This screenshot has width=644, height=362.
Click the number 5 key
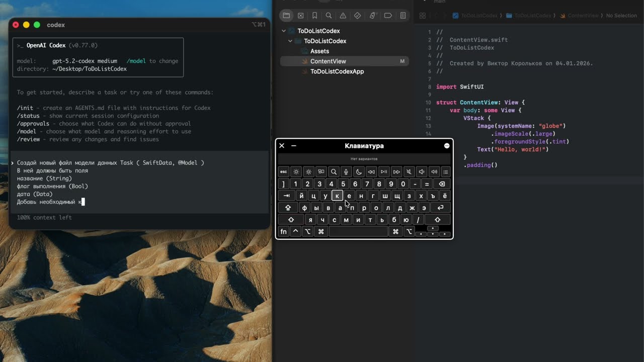(x=343, y=184)
